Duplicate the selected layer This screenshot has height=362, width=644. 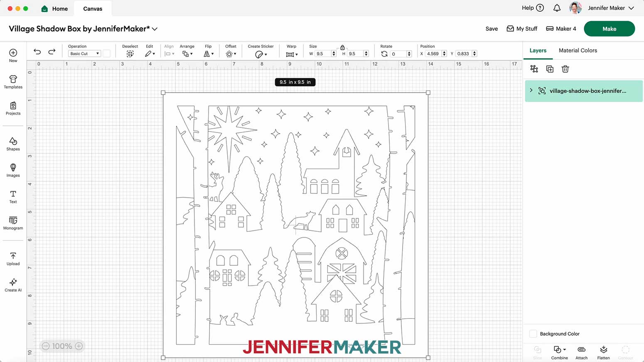click(x=550, y=69)
